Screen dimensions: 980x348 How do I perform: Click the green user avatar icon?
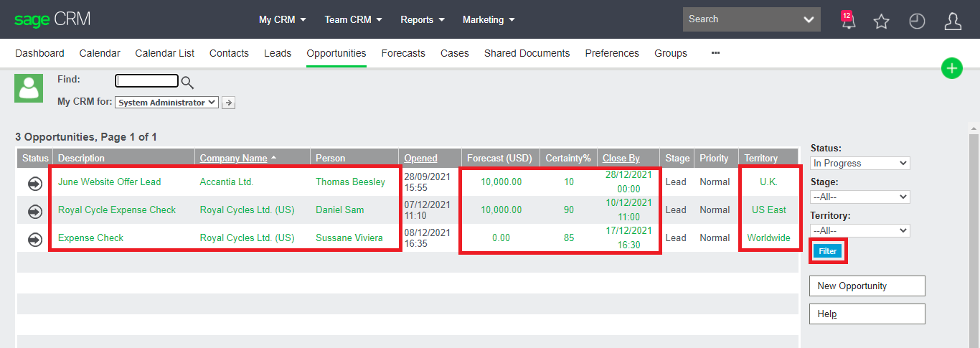tap(29, 88)
